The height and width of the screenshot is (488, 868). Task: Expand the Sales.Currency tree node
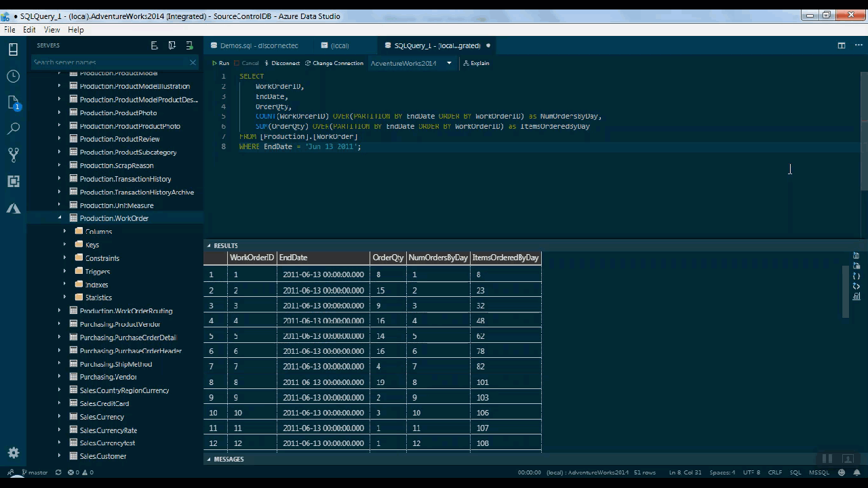tap(59, 417)
